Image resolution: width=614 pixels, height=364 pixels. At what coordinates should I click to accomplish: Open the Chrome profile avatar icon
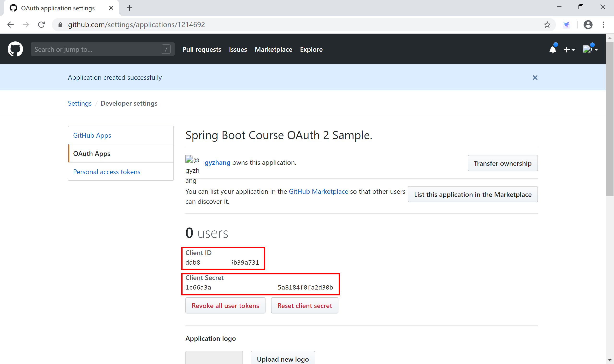click(x=588, y=24)
